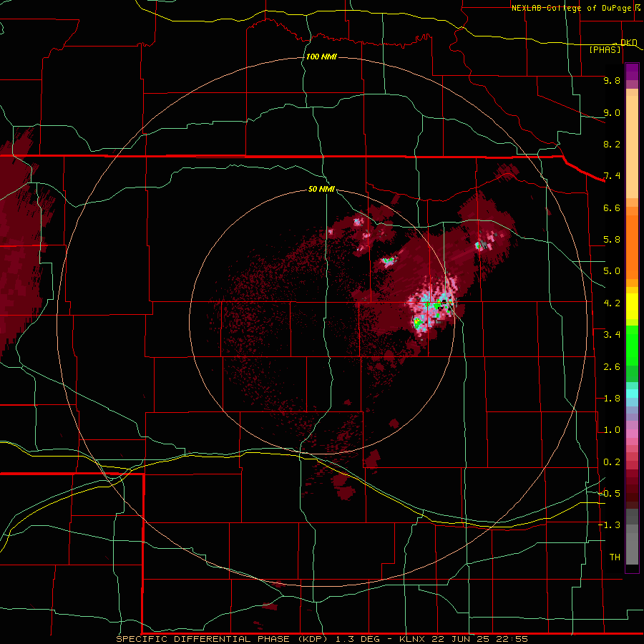Click the -0.5 legend value
Viewport: 644px width, 644px height.
pyautogui.click(x=609, y=494)
